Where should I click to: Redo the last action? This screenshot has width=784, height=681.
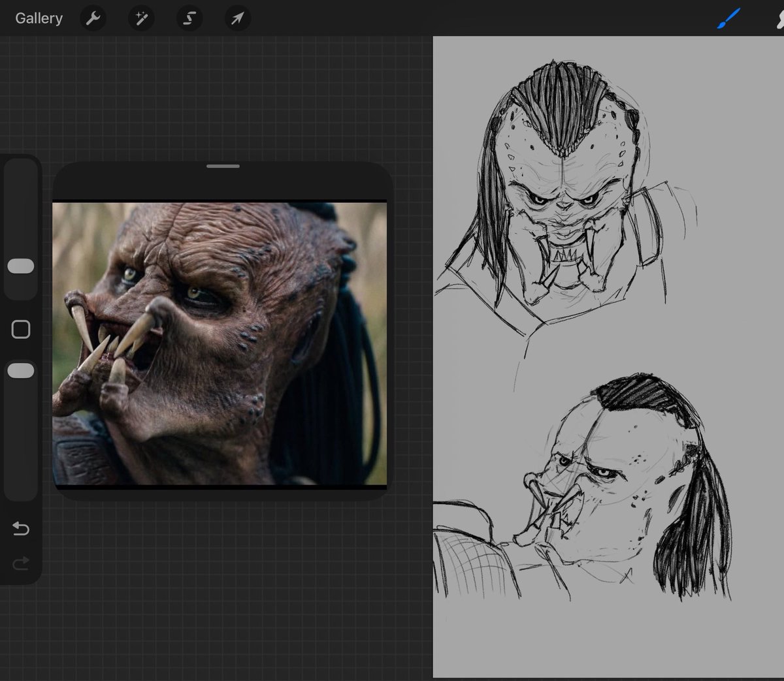pos(21,562)
